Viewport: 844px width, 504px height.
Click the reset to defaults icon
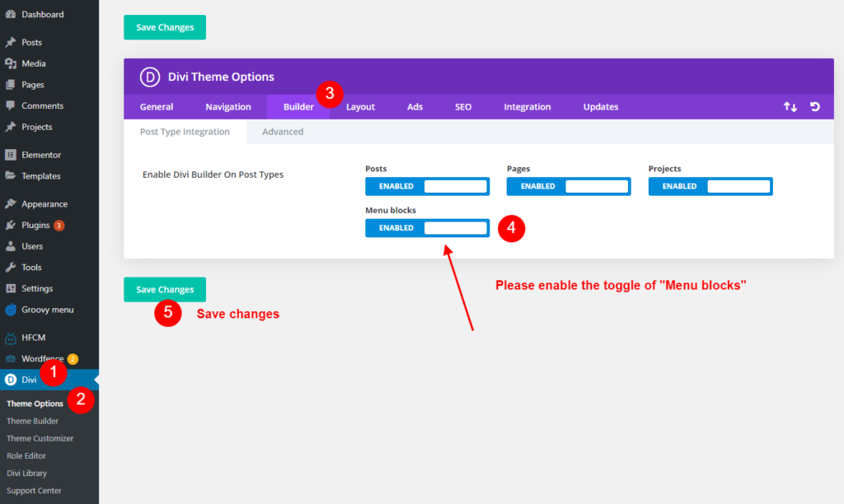coord(815,106)
